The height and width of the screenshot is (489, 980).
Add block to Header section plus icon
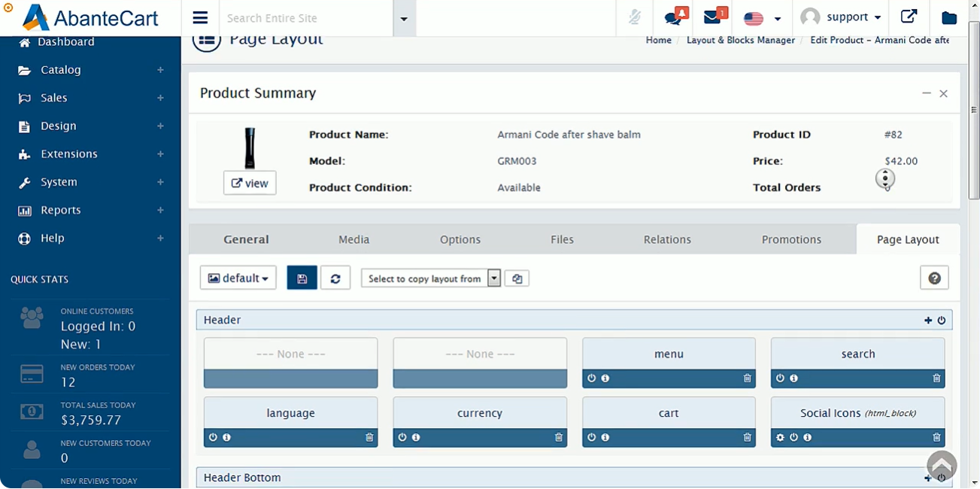click(928, 320)
